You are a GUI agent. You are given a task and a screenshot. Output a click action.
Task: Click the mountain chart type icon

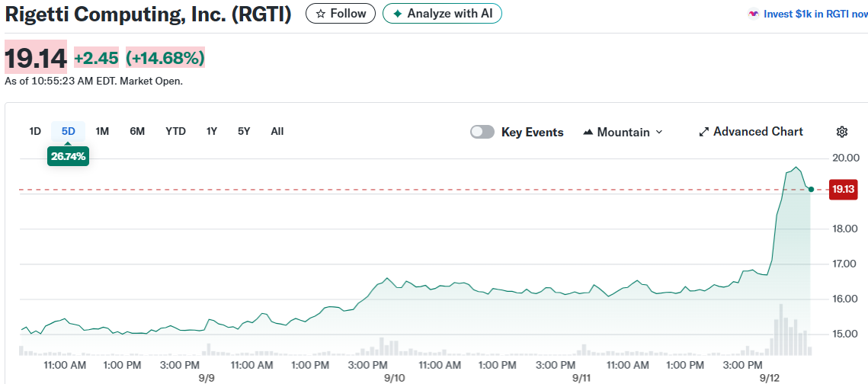(588, 133)
